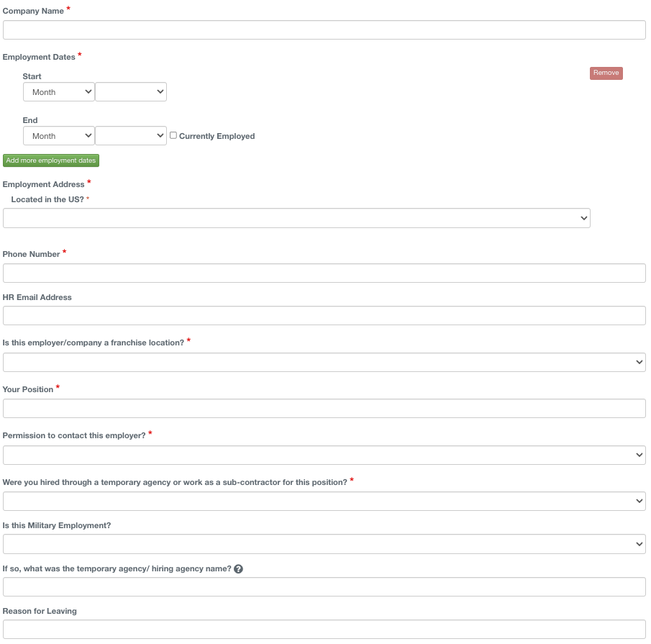This screenshot has width=651, height=644.
Task: Open the End Month dropdown
Action: click(x=59, y=136)
